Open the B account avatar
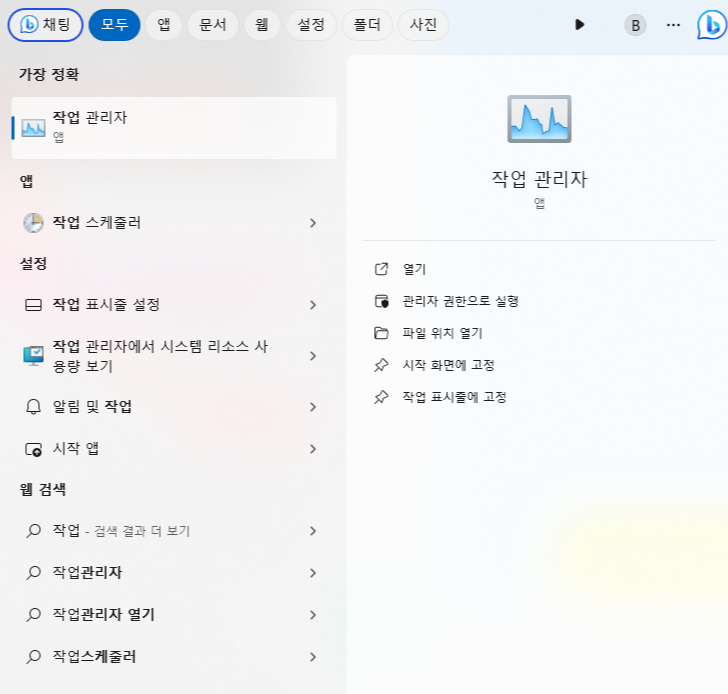 pos(635,25)
